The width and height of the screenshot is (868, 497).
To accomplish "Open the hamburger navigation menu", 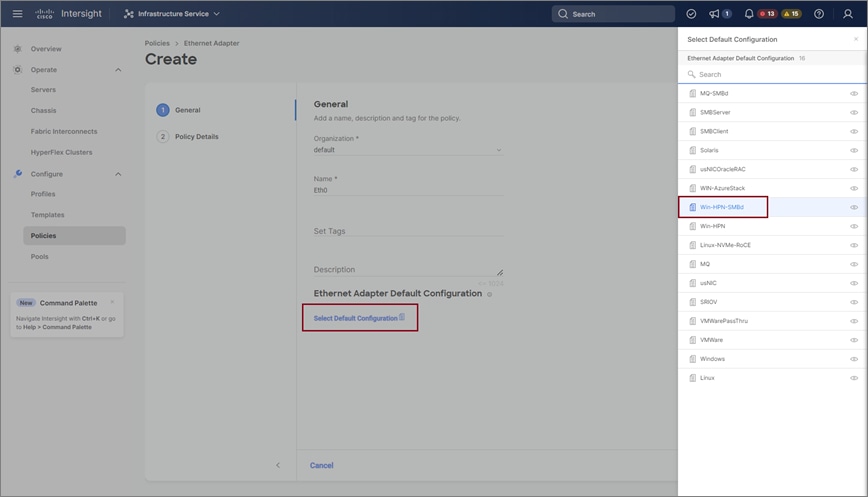I will [x=18, y=13].
